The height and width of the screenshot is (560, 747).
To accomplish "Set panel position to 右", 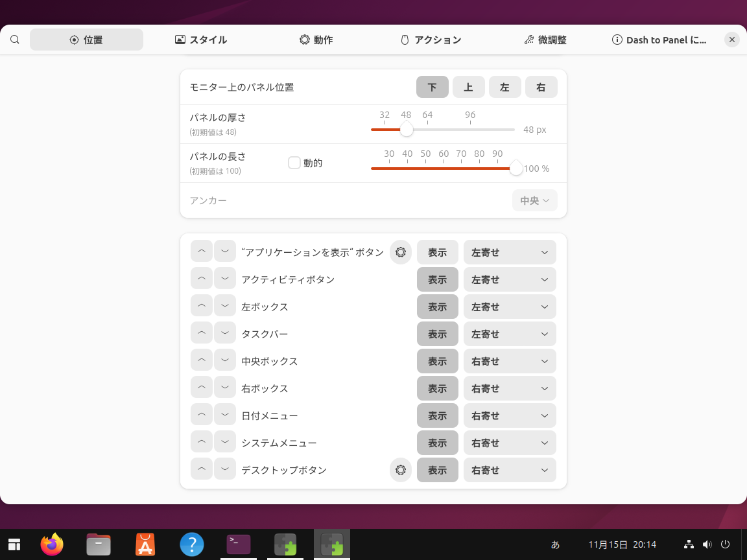I will [x=541, y=87].
